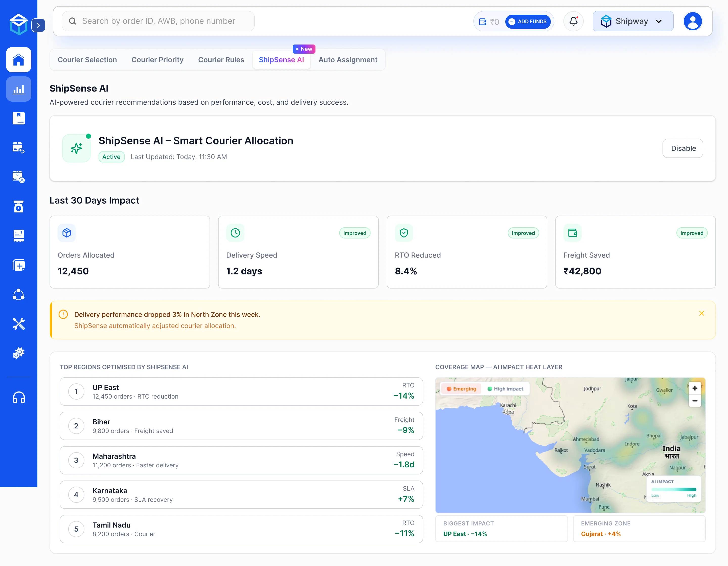This screenshot has width=728, height=566.
Task: Open the support headset sidebar icon
Action: click(19, 398)
